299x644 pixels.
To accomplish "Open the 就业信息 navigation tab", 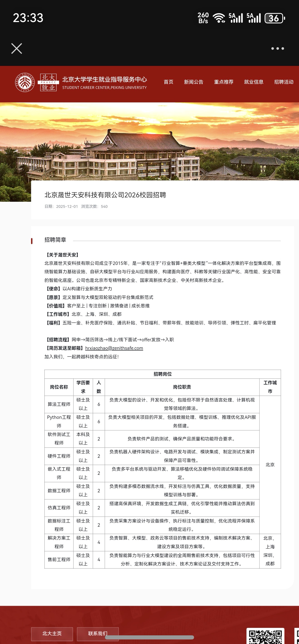I will [254, 82].
